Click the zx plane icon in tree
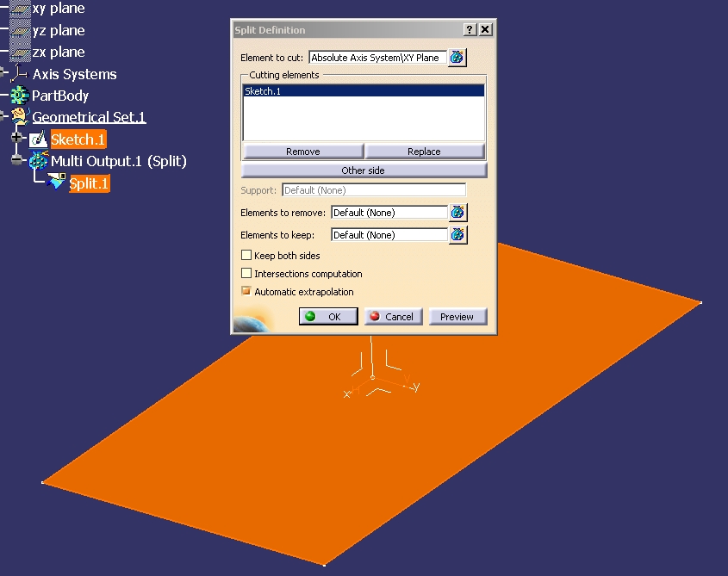Viewport: 728px width, 576px height. (20, 52)
